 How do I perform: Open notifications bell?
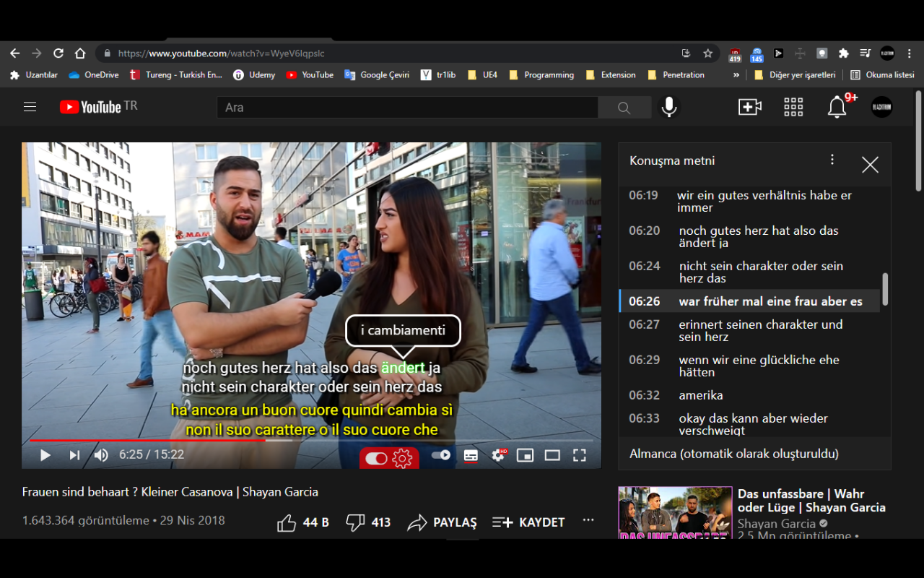pyautogui.click(x=837, y=108)
